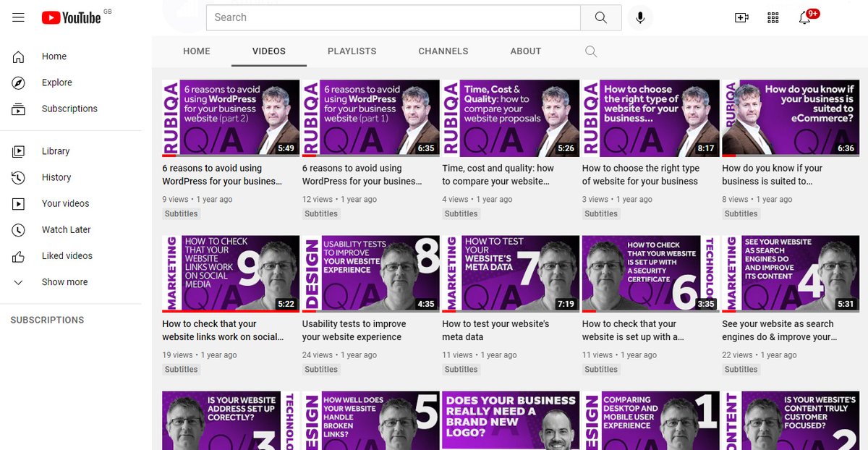This screenshot has height=450, width=868.
Task: Click the Watch Later sidebar label
Action: pyautogui.click(x=67, y=229)
